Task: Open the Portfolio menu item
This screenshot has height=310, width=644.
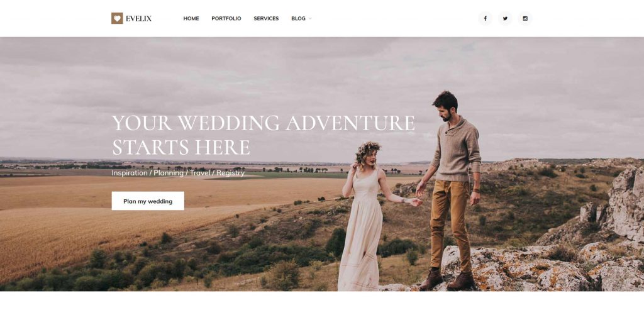Action: pyautogui.click(x=226, y=18)
